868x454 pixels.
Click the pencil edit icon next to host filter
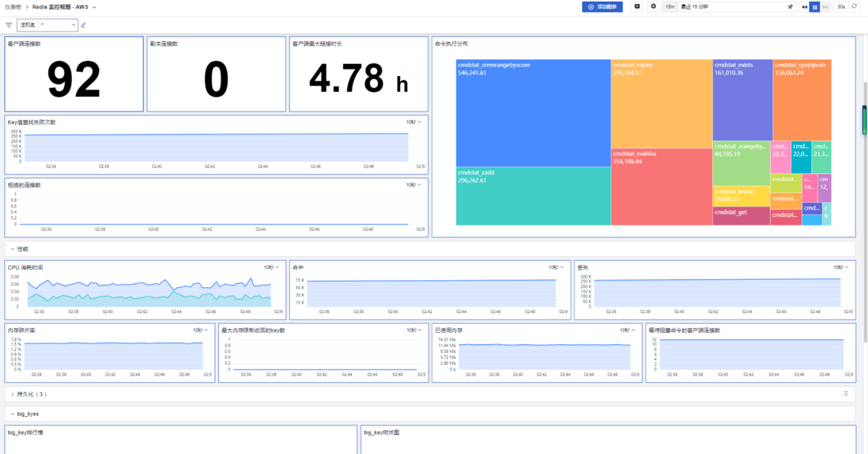pyautogui.click(x=84, y=25)
